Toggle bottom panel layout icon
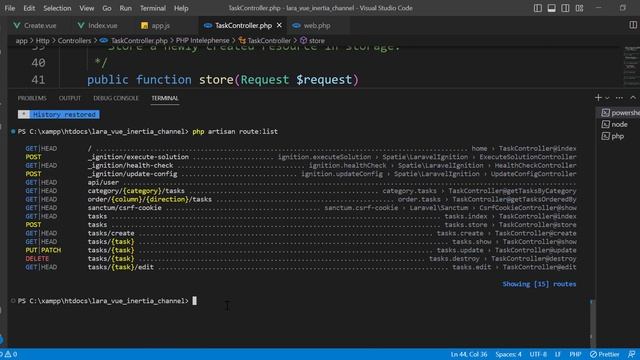Viewport: 640px width, 360px height. [551, 8]
